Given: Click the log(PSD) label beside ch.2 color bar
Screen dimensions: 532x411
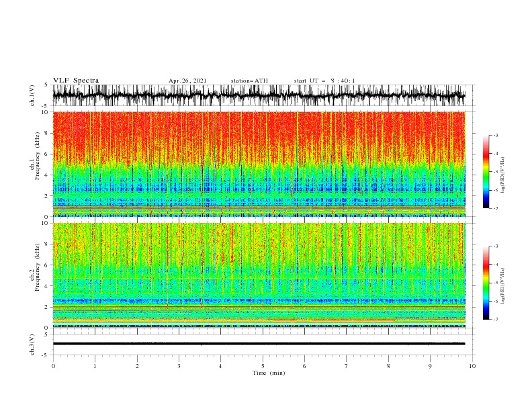Looking at the screenshot, I should pyautogui.click(x=503, y=285).
